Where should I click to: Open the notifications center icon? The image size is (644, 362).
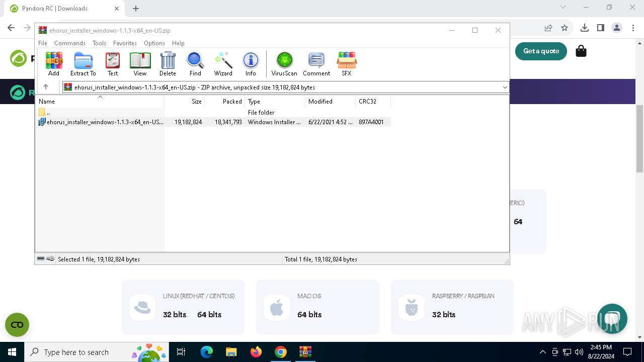627,352
